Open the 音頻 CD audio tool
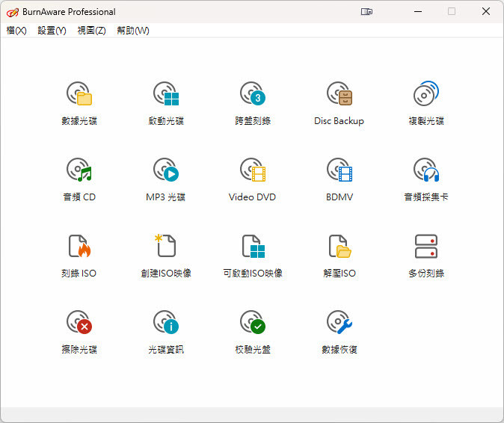 point(79,171)
